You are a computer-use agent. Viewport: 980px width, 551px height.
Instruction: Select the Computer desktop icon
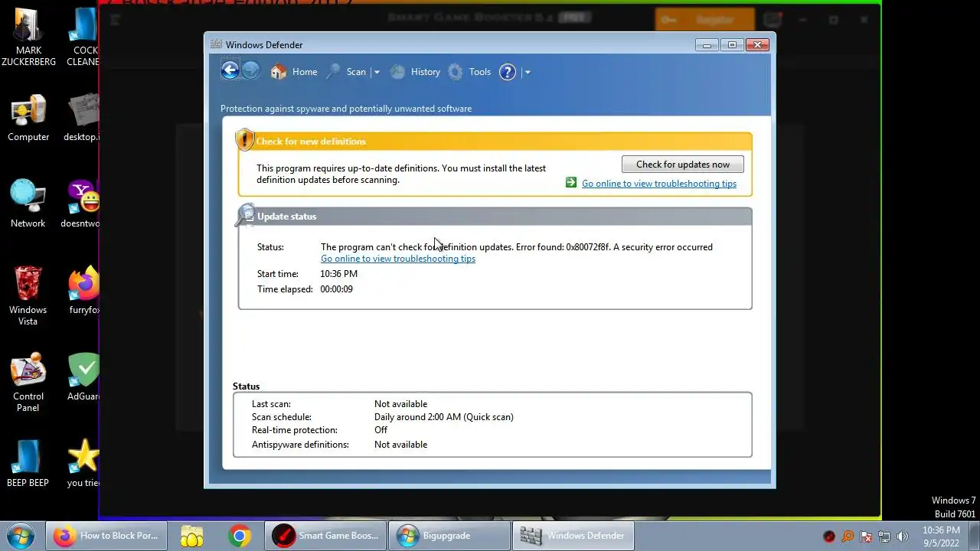click(x=28, y=119)
